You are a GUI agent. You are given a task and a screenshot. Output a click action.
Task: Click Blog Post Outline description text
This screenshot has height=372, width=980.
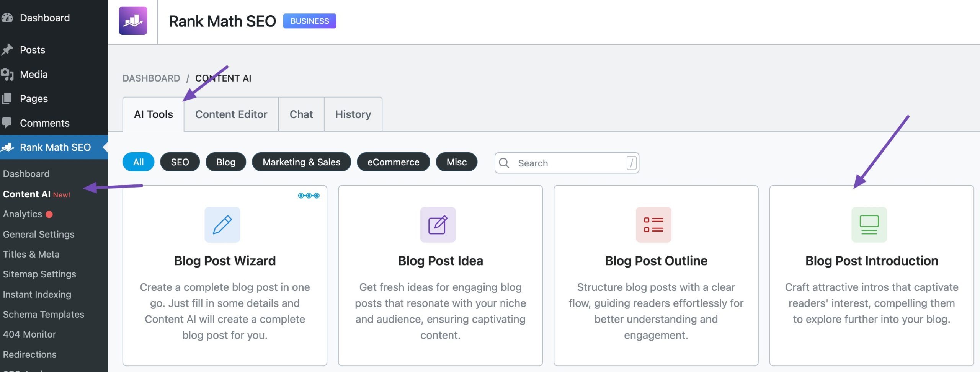coord(656,311)
